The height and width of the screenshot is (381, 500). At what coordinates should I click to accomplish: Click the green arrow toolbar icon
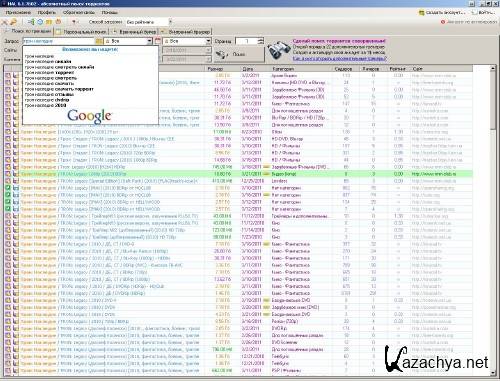pyautogui.click(x=32, y=22)
